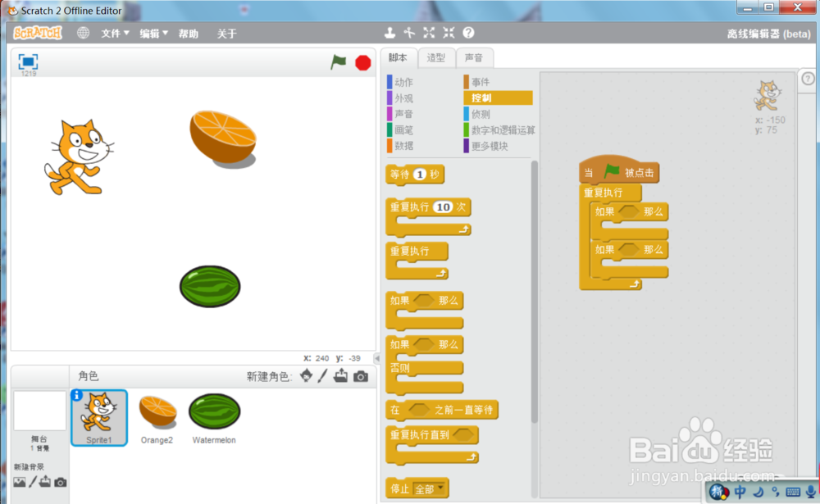Select the 控制 block category
Image resolution: width=820 pixels, height=504 pixels.
tap(498, 98)
